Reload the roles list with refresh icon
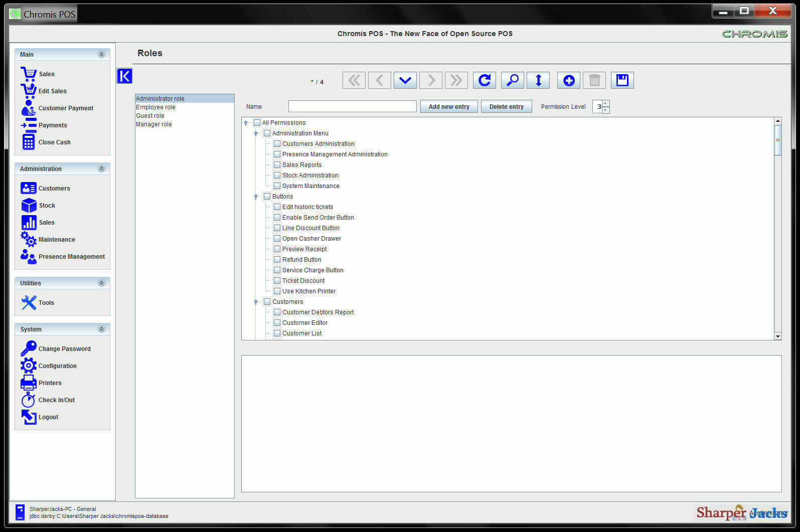 [485, 80]
